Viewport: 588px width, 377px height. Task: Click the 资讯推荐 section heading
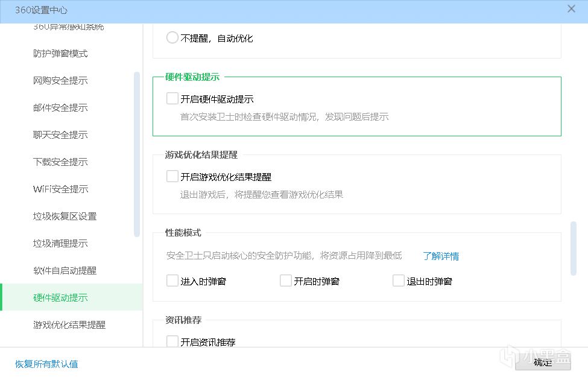(183, 320)
